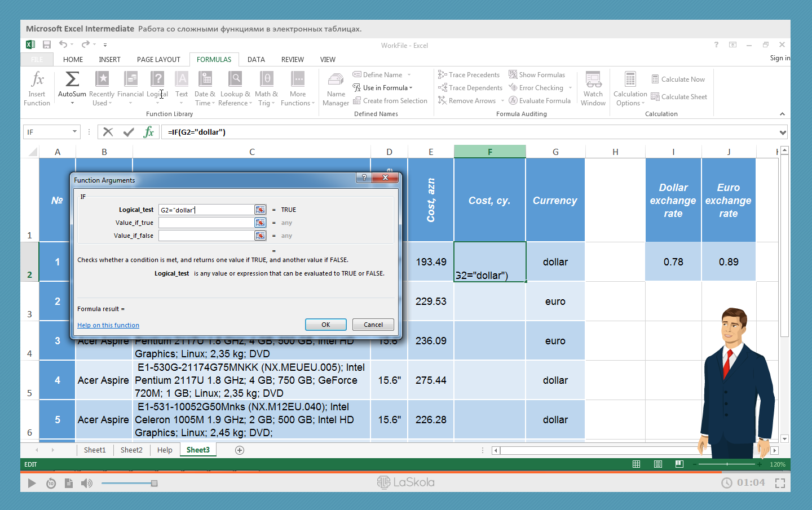Image resolution: width=812 pixels, height=510 pixels.
Task: Toggle fullscreen mode in the video player
Action: click(x=780, y=483)
